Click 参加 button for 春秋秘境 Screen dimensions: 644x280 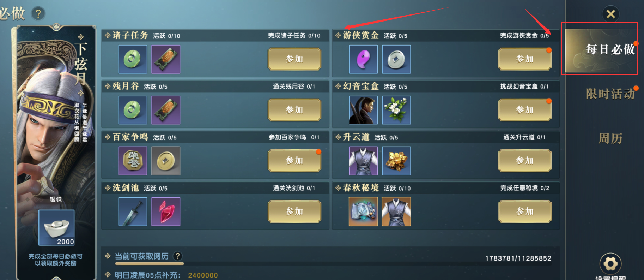pos(525,212)
